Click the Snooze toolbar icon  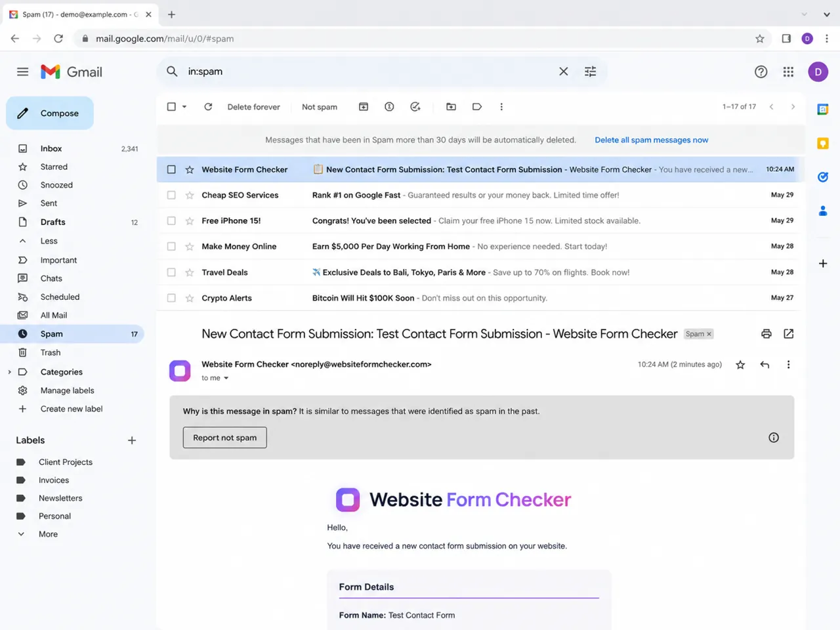389,106
